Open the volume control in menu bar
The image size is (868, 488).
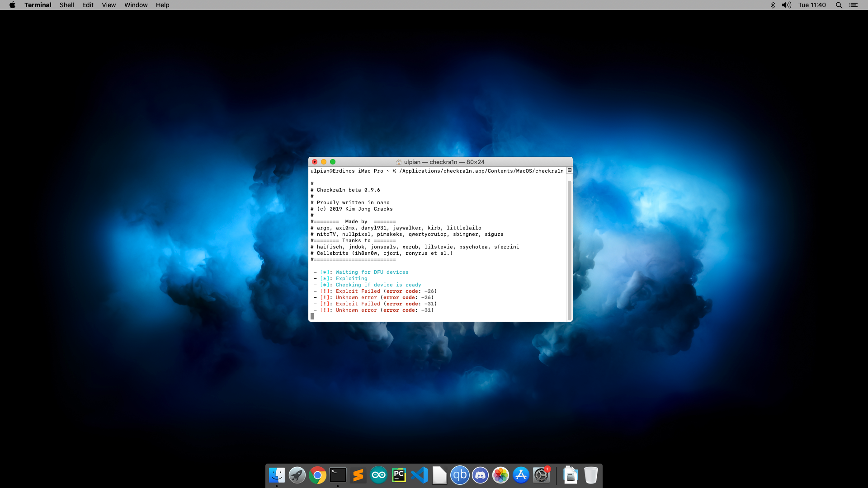click(787, 5)
